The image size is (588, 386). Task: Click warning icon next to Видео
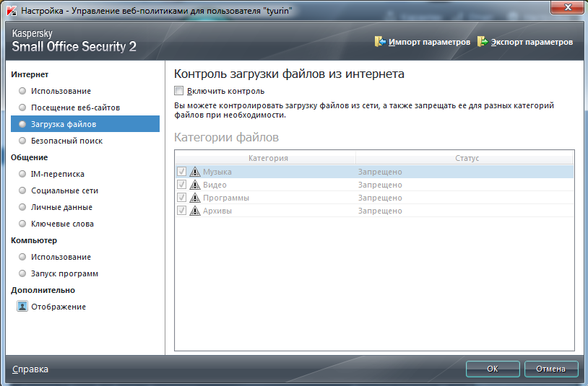click(x=194, y=185)
